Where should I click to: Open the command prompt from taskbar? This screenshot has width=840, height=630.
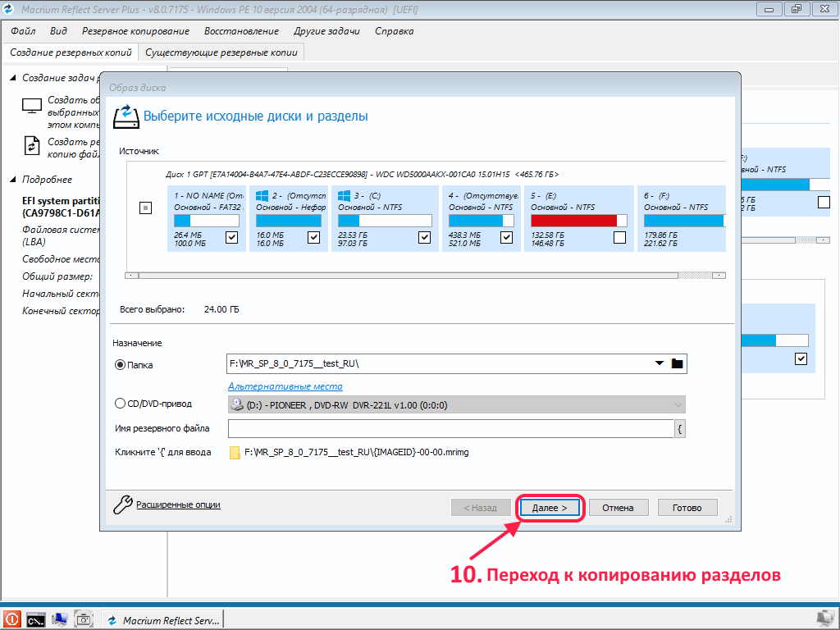click(x=35, y=619)
